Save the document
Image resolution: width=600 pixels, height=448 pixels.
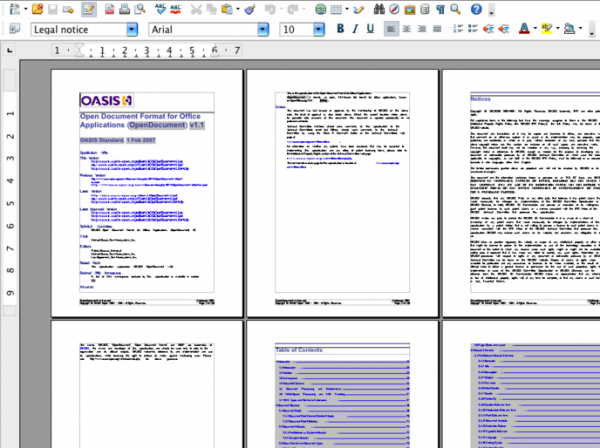52,9
